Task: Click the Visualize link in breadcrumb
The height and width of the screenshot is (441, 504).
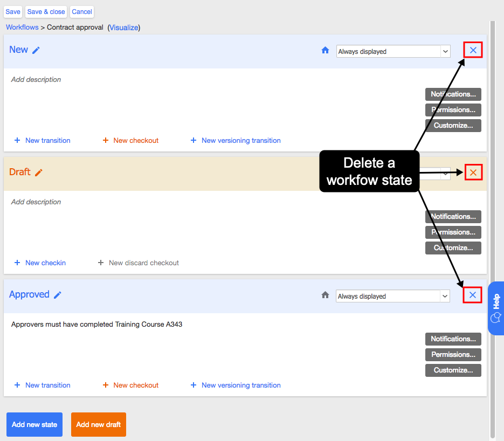Action: (x=124, y=27)
